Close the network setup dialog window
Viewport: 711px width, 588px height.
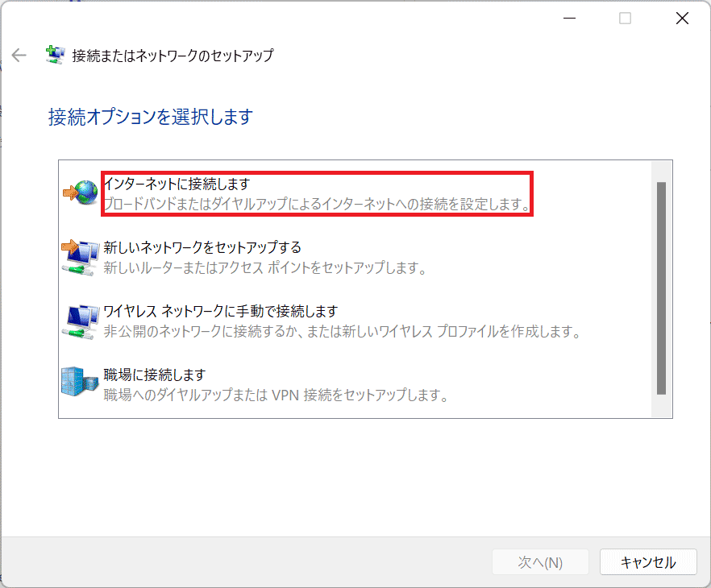point(682,19)
